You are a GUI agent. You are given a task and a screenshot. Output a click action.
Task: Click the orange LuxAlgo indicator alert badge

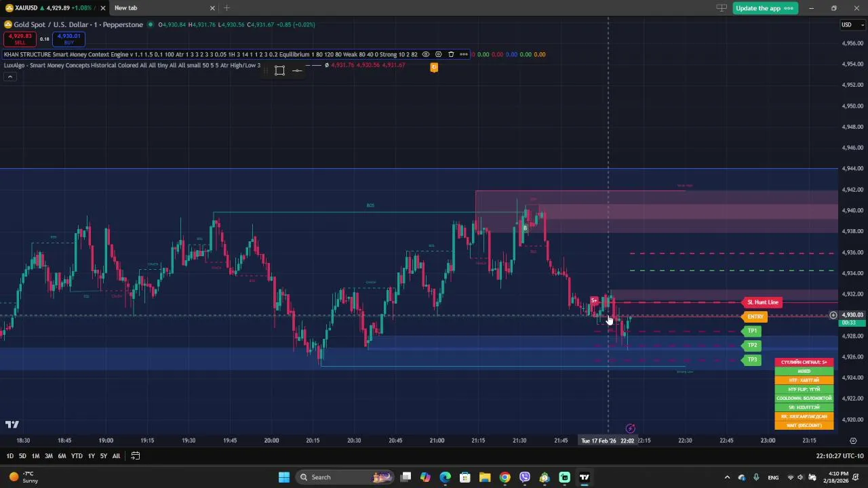(x=434, y=67)
